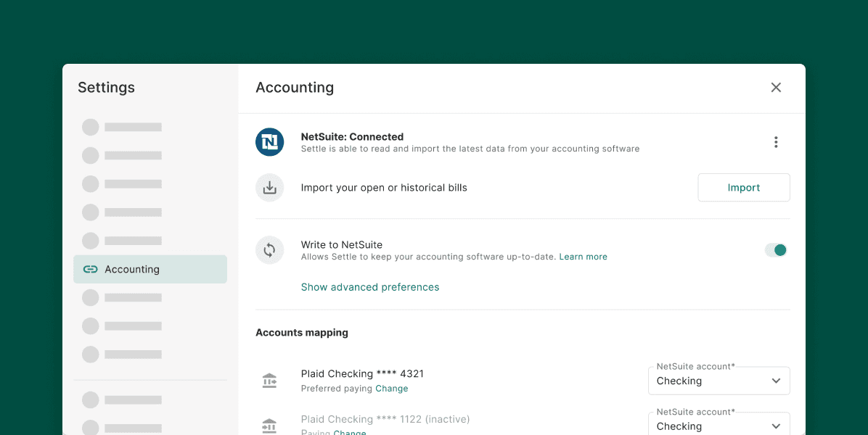The height and width of the screenshot is (435, 868).
Task: Click the bank icon for Plaid Checking 4321
Action: [269, 380]
